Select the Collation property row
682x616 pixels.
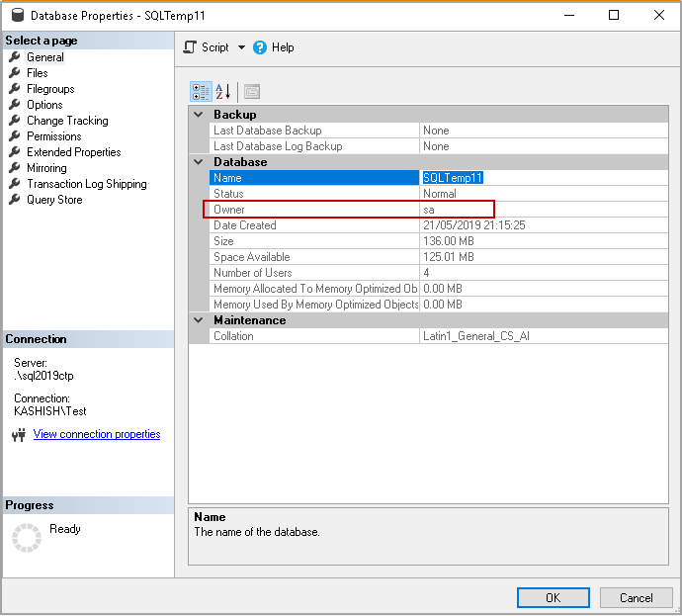point(439,336)
